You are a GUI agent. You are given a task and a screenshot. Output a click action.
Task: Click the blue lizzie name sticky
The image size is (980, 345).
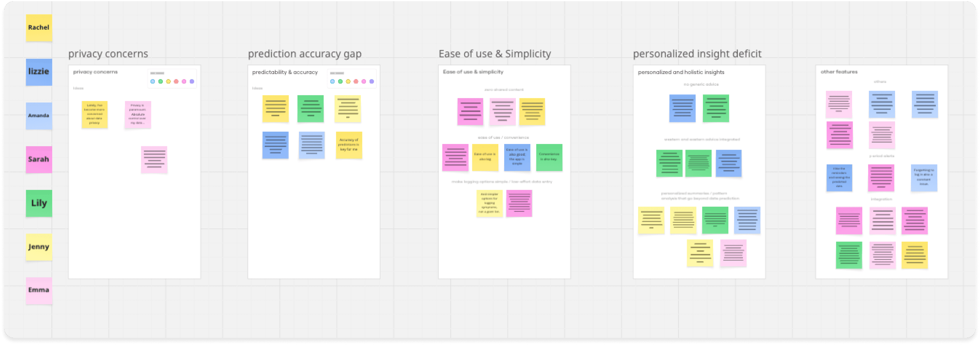coord(39,72)
